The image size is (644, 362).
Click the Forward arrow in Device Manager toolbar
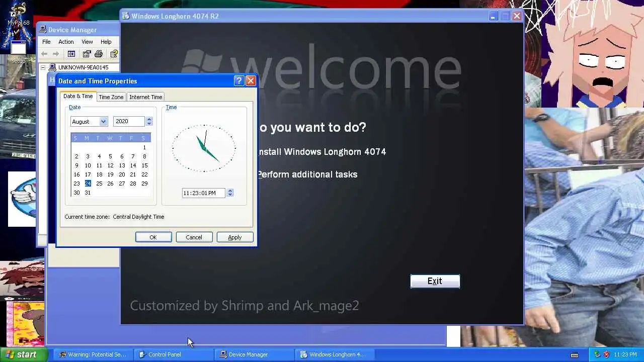click(x=56, y=54)
